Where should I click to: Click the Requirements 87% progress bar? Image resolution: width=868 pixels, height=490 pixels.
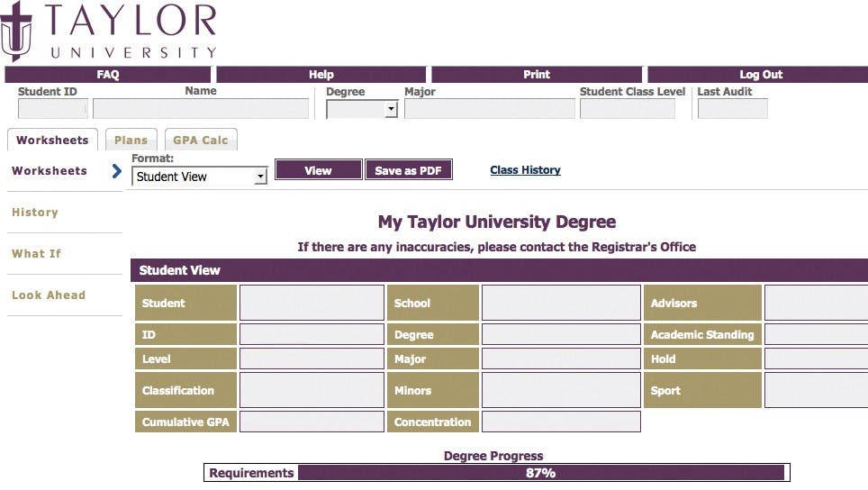point(540,473)
